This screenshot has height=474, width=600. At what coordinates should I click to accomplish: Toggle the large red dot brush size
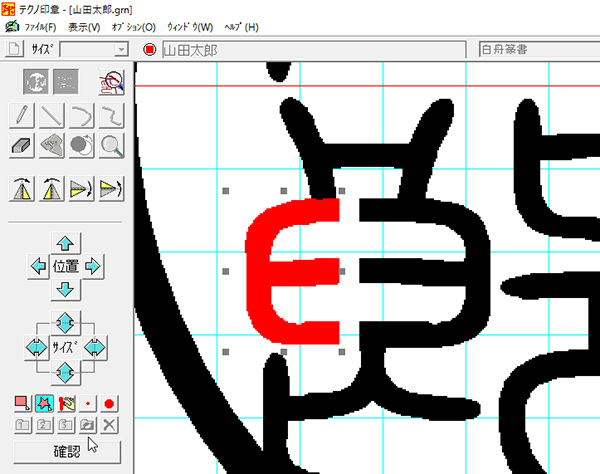(110, 403)
